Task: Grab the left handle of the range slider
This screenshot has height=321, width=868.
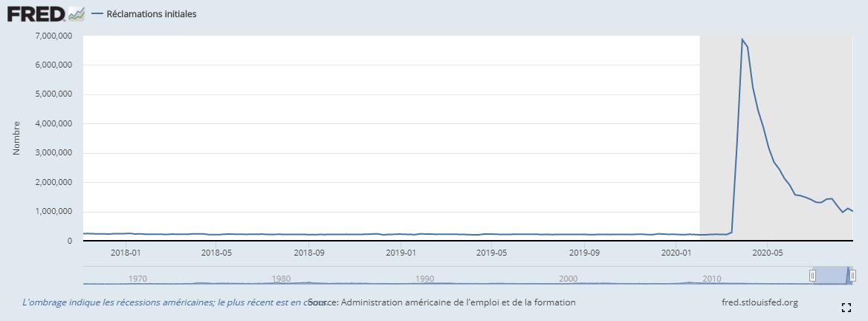Action: [812, 275]
